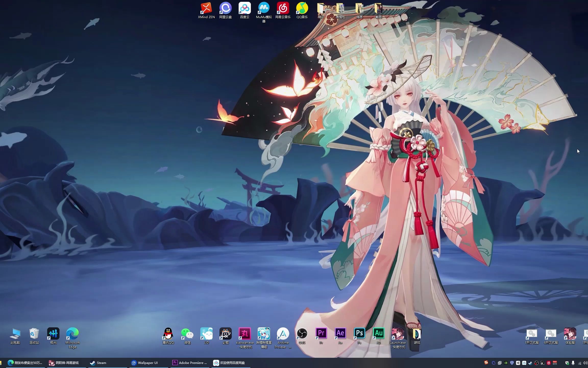Image resolution: width=588 pixels, height=368 pixels.
Task: Click the microphone tray icon
Action: coord(573,363)
